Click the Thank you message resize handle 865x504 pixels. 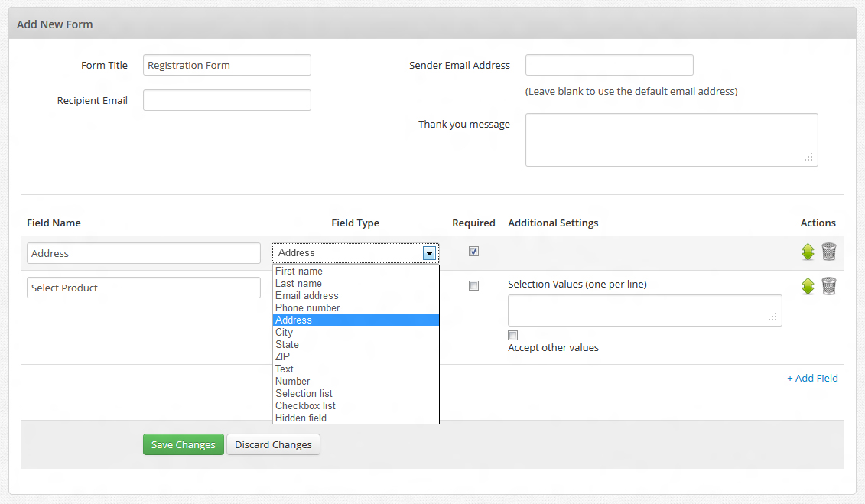click(808, 158)
